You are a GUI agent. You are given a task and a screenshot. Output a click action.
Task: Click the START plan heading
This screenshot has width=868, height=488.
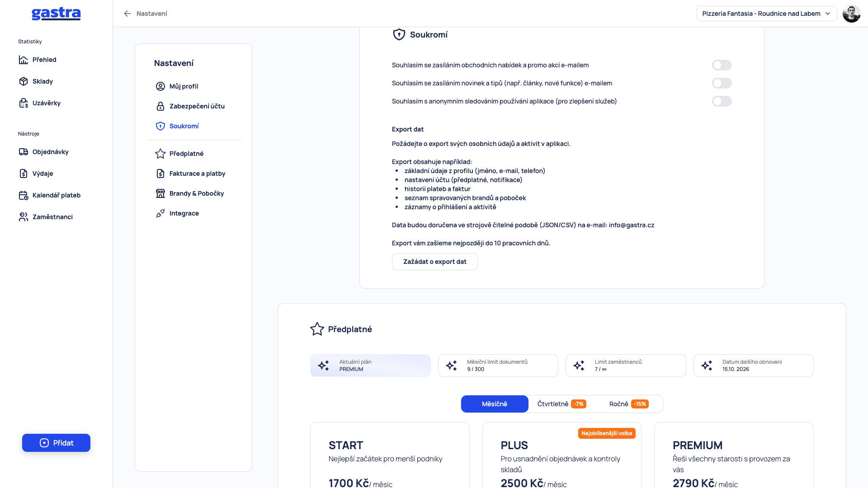[346, 446]
